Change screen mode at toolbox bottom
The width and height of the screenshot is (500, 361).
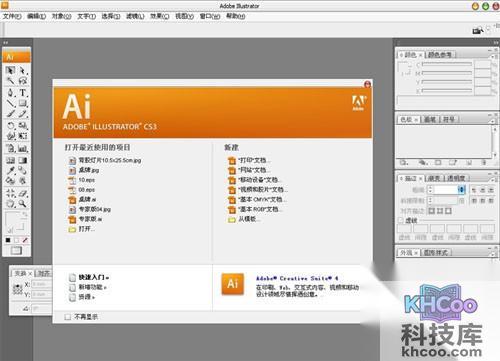click(x=16, y=251)
